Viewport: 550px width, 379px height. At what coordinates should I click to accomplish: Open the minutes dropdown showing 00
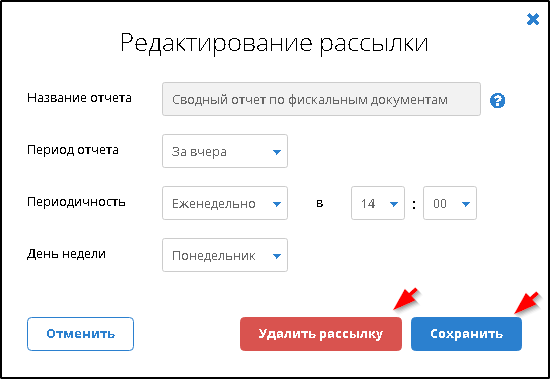point(450,203)
